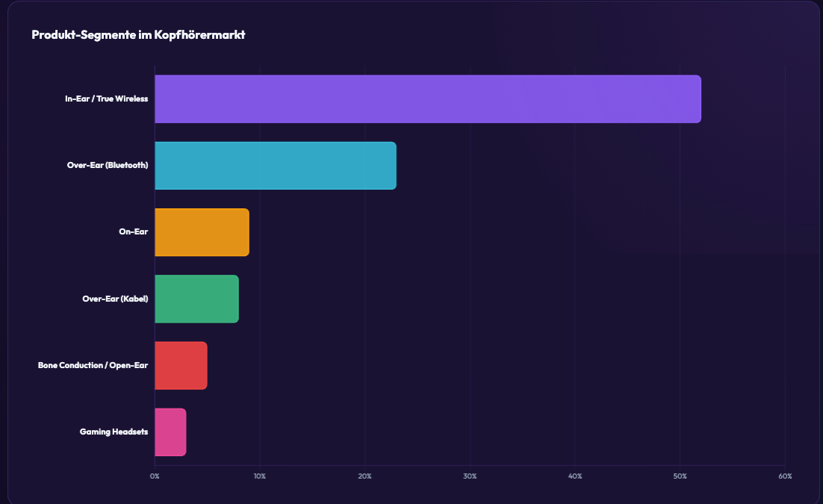Screen dimensions: 823x504
Task: Select the 40% tick on the x-axis
Action: click(x=575, y=476)
